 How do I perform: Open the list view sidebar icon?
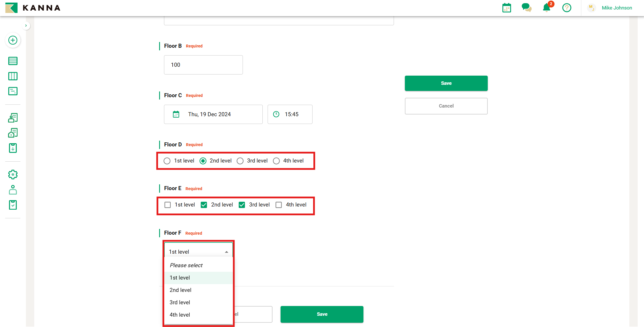click(x=13, y=61)
